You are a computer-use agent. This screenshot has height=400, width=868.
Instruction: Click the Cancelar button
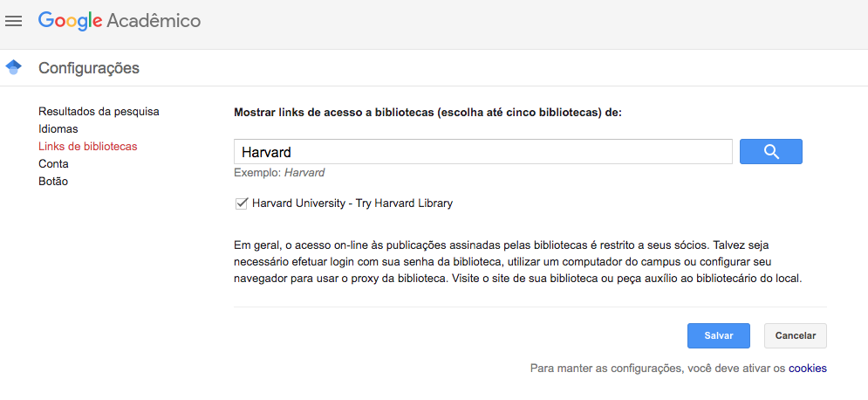796,335
